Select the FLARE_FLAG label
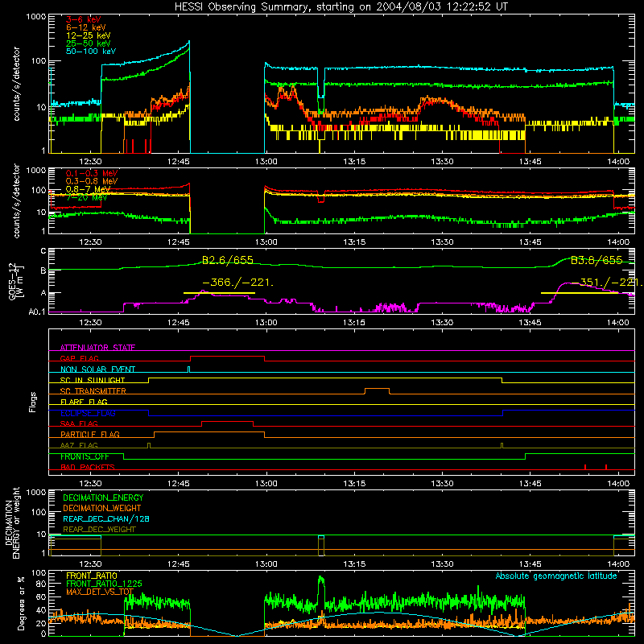This screenshot has width=644, height=644. [x=84, y=402]
